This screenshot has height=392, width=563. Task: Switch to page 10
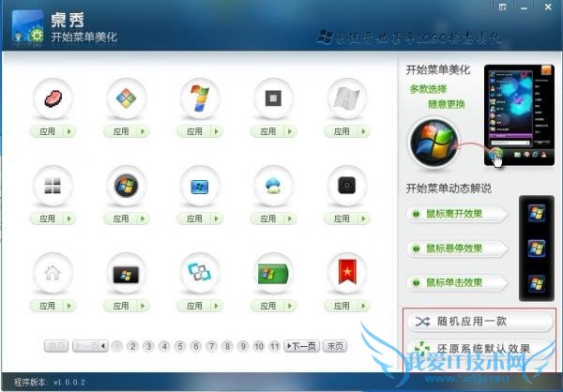[x=259, y=346]
